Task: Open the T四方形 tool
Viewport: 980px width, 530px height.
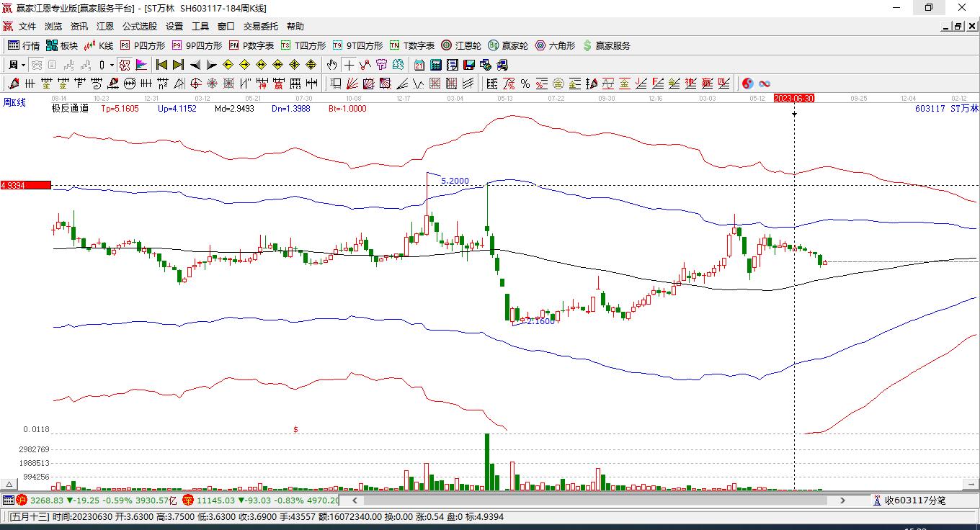Action: click(x=303, y=45)
